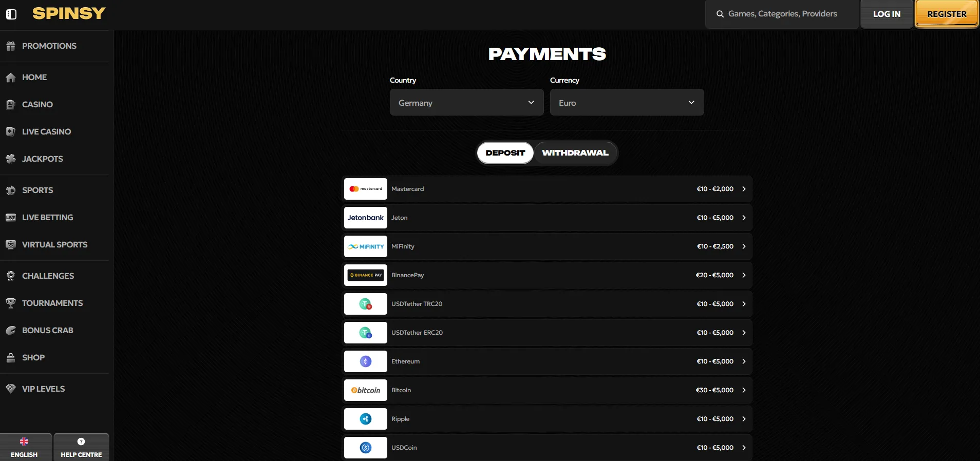Switch to the Withdrawal tab
980x461 pixels.
pyautogui.click(x=575, y=153)
